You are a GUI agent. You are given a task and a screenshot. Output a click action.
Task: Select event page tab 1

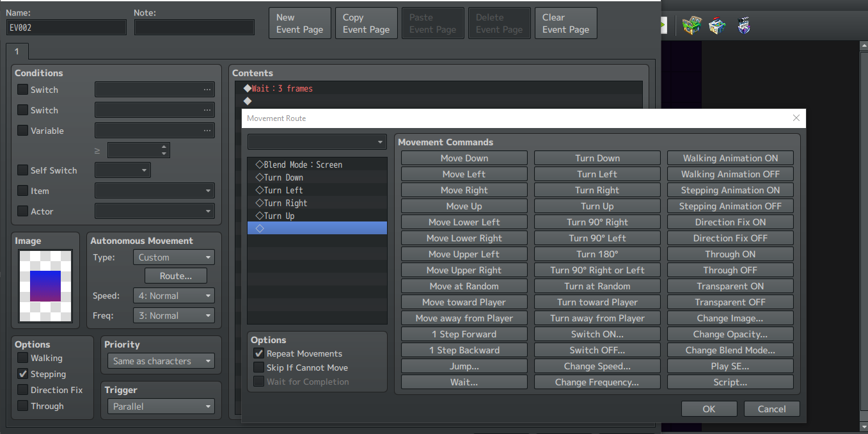tap(17, 51)
